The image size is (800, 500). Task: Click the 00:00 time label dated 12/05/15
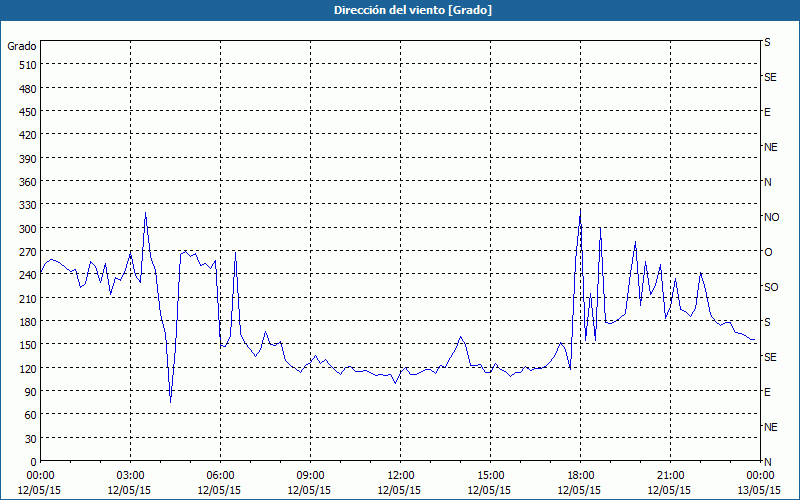(40, 476)
